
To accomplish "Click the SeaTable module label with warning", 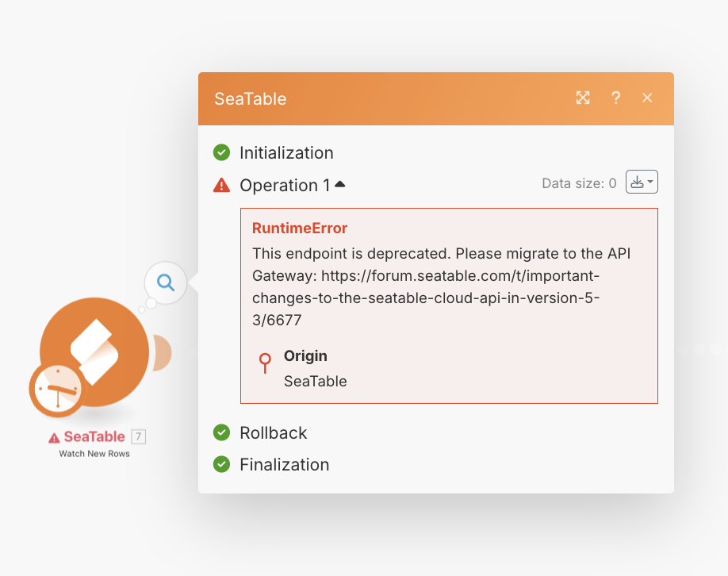I will coord(86,436).
